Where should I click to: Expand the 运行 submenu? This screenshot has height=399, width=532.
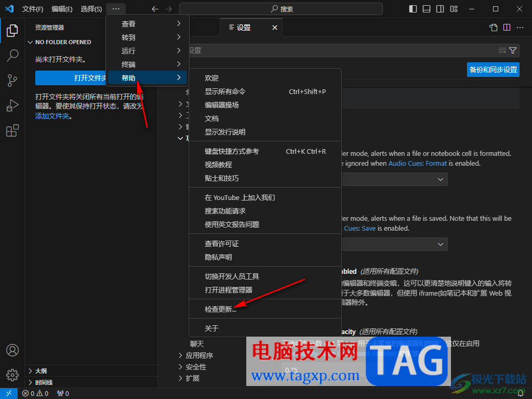click(148, 51)
